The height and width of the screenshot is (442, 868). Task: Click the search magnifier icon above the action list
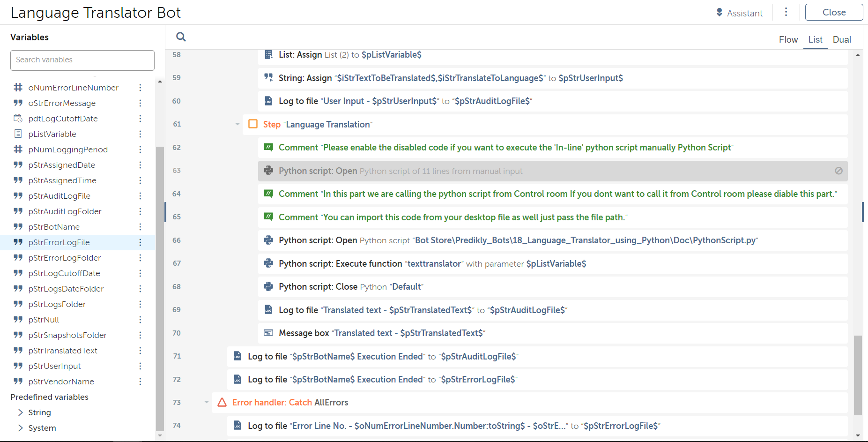[181, 37]
